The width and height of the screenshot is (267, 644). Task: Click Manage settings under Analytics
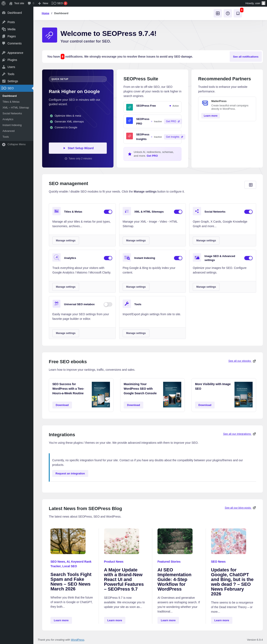(x=65, y=287)
